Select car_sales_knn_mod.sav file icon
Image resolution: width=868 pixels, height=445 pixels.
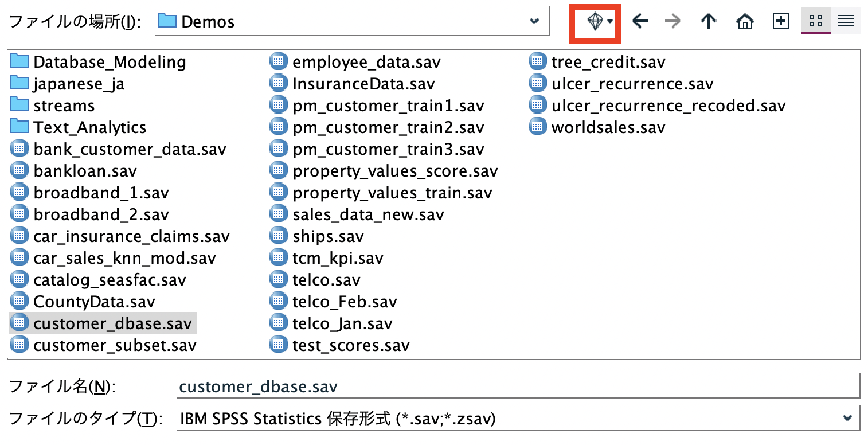(19, 258)
